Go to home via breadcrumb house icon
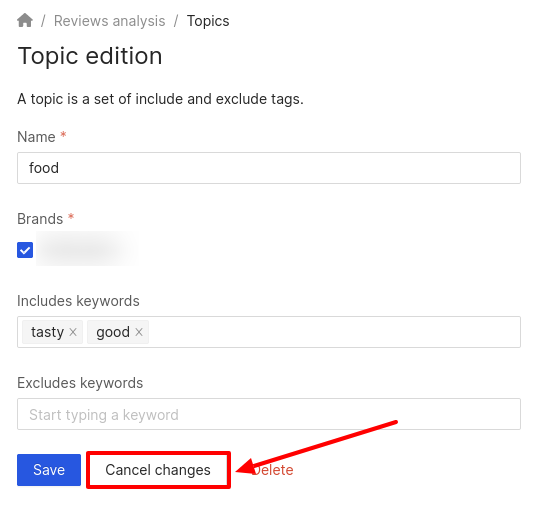Screen dimensions: 540x512 coord(25,20)
